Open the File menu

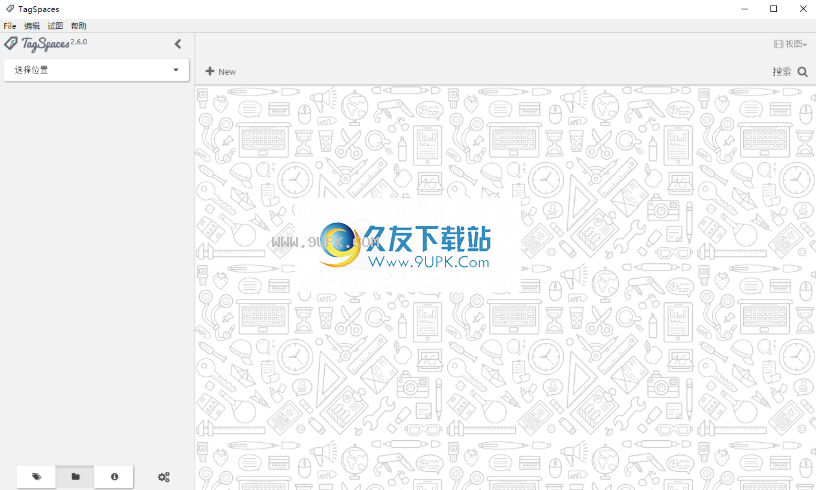9,26
